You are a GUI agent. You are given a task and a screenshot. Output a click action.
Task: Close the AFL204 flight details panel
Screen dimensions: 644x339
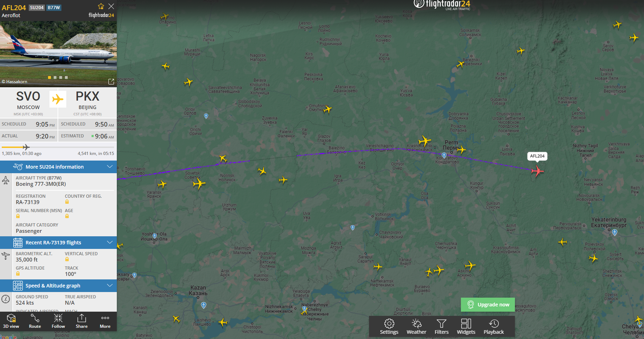pos(111,6)
